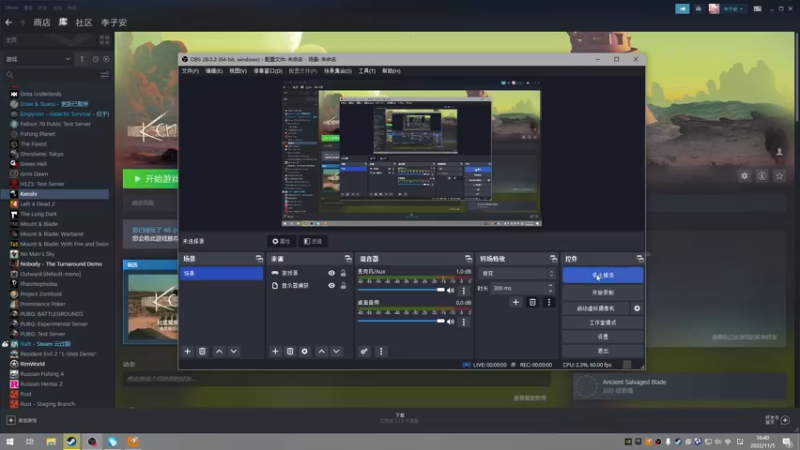Remove scene with Scenes panel trash icon
The image size is (800, 450).
[202, 351]
